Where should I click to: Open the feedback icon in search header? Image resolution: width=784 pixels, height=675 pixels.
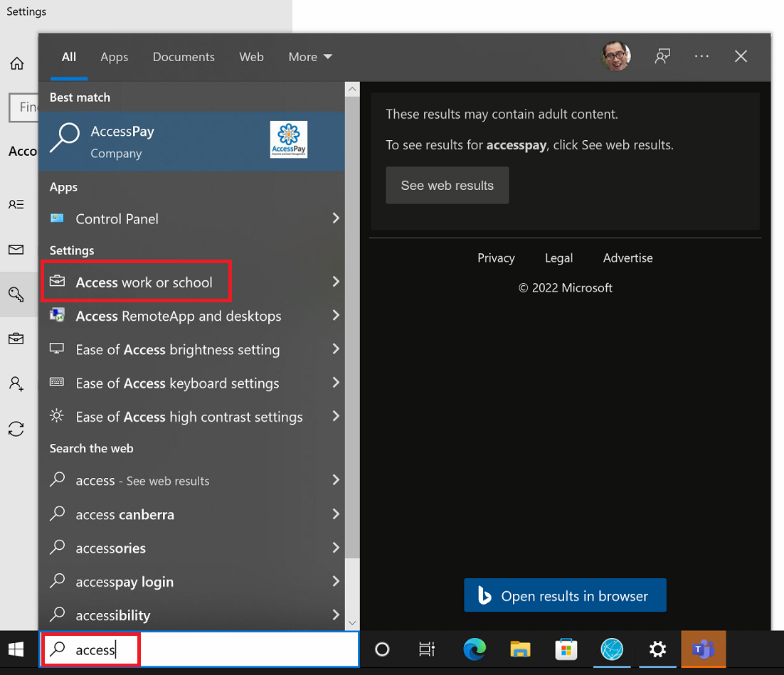coord(662,57)
